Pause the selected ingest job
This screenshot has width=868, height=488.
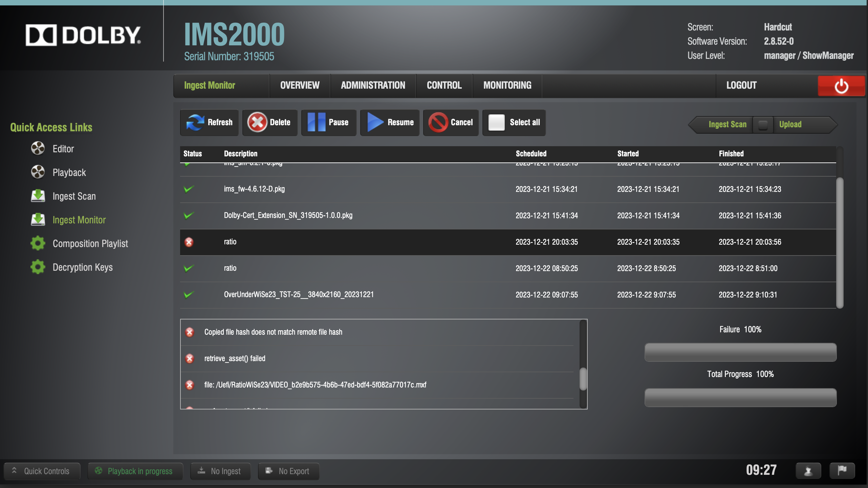tap(328, 123)
